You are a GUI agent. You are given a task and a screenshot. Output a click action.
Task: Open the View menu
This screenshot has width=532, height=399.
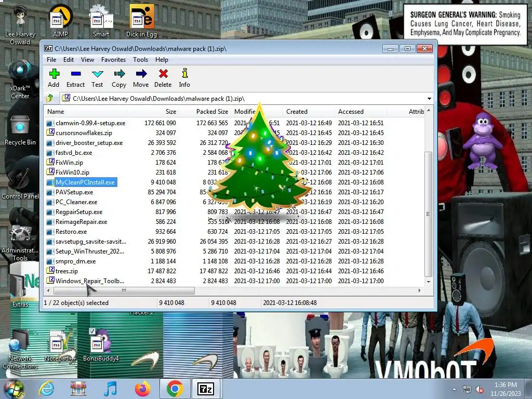(x=87, y=60)
